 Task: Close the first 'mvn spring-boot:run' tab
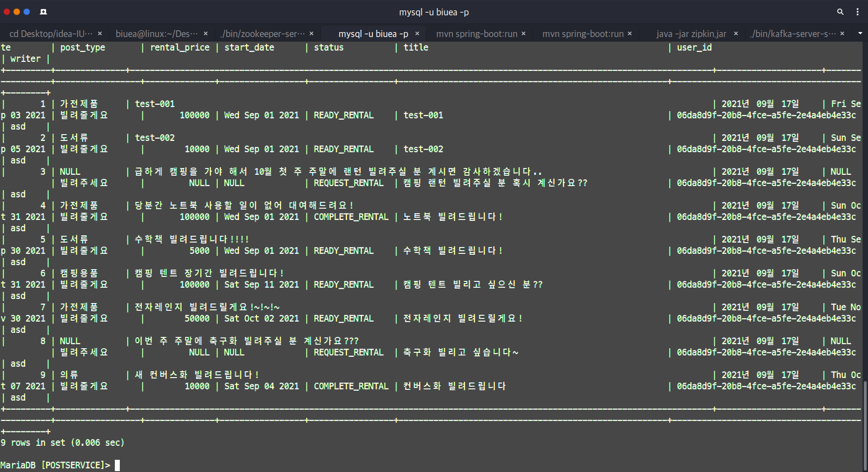point(524,33)
